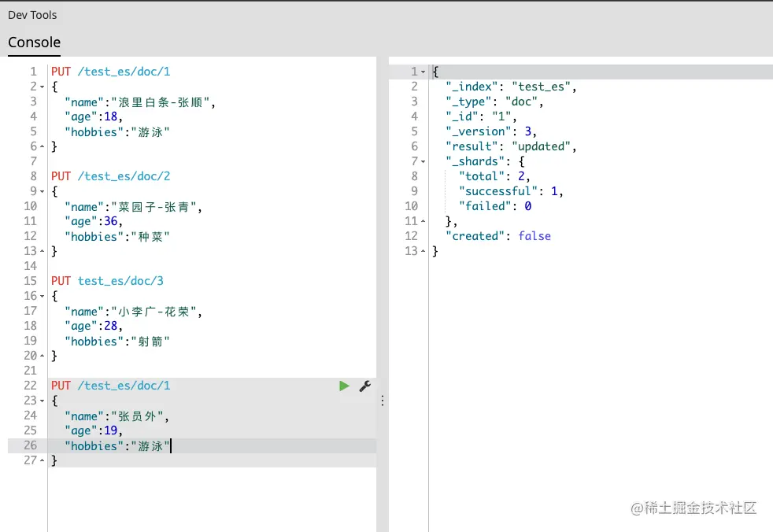Click "successful": 1 in response
773x532 pixels.
511,191
